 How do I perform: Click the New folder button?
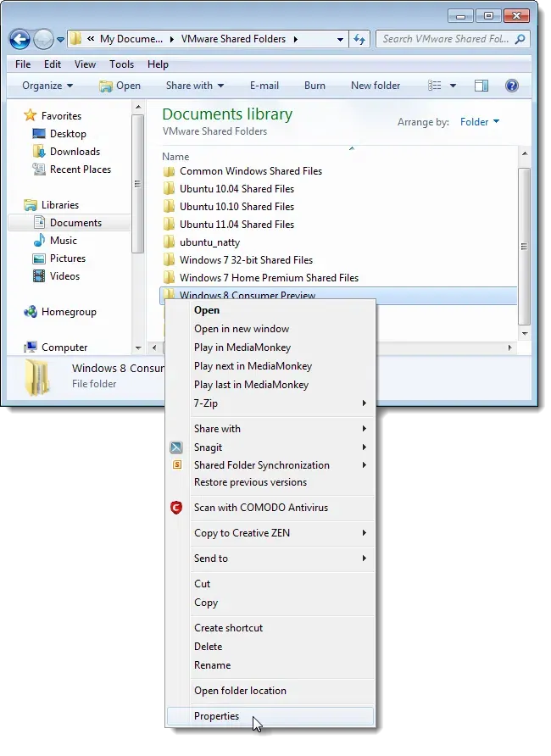(376, 86)
